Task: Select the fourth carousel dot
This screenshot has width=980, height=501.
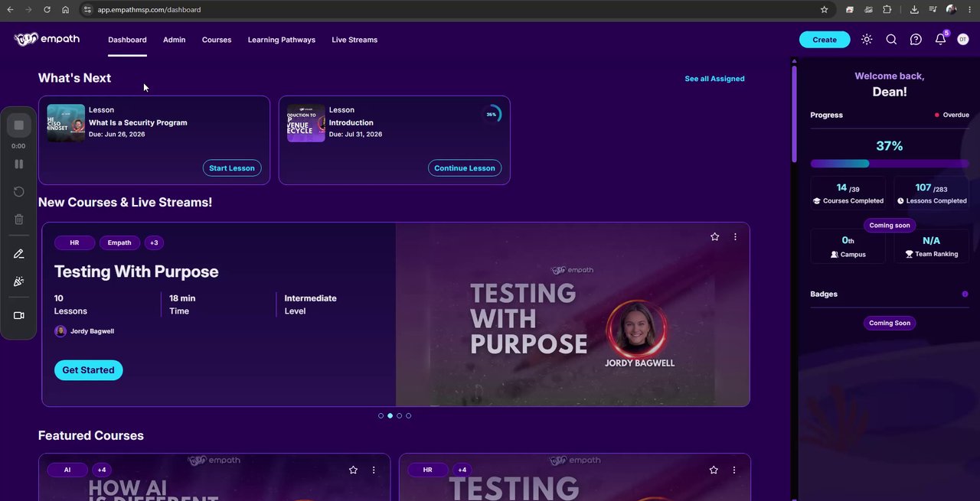Action: 409,416
